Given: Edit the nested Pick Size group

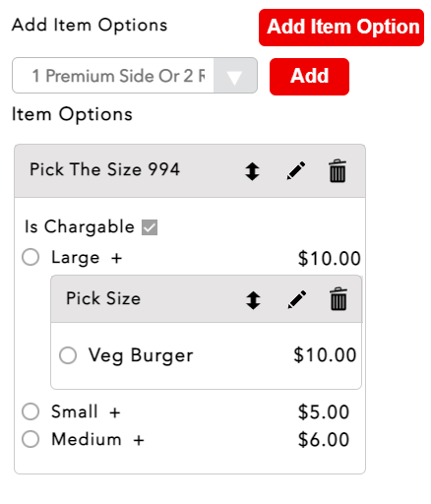Looking at the screenshot, I should click(x=297, y=299).
